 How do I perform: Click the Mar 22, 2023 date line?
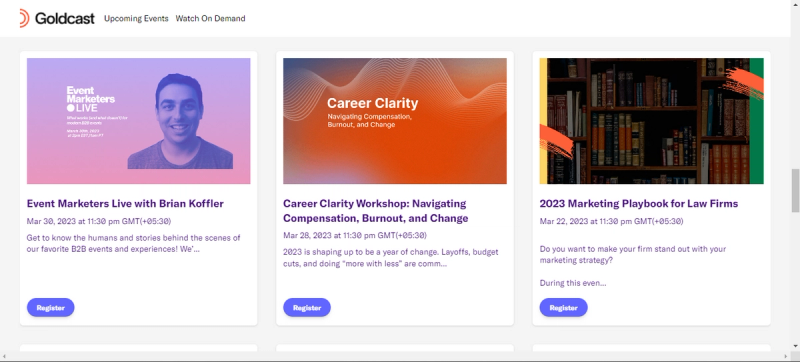(611, 221)
